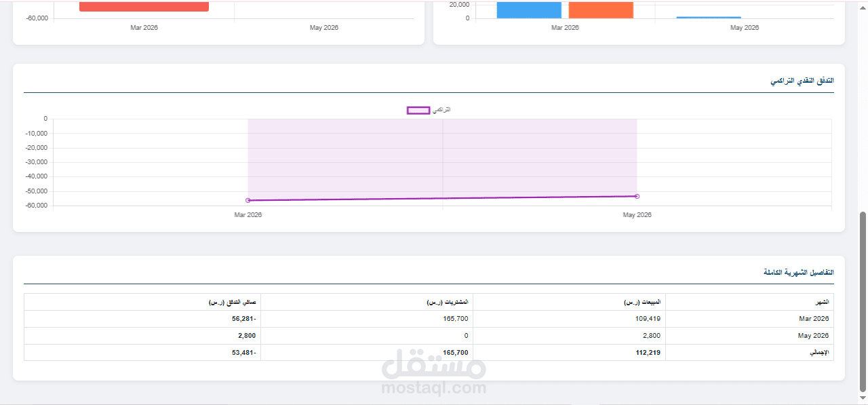Select the May 2026 point on cumulative line
The height and width of the screenshot is (405, 868).
click(x=637, y=196)
